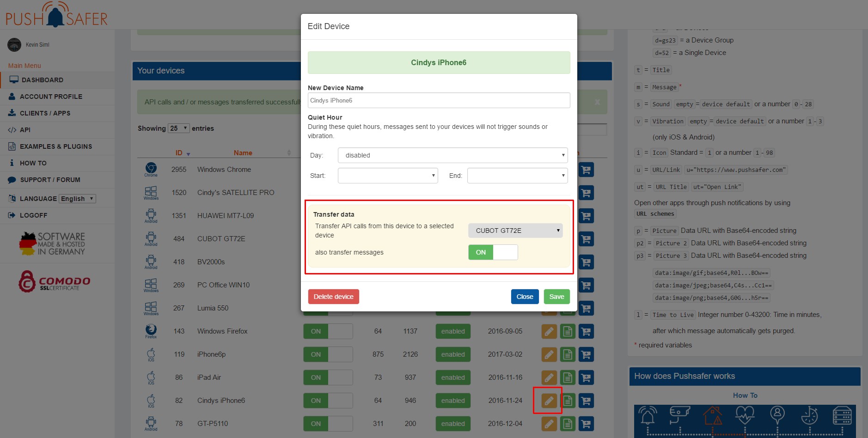Click the Logoff link
This screenshot has width=868, height=438.
(57, 215)
